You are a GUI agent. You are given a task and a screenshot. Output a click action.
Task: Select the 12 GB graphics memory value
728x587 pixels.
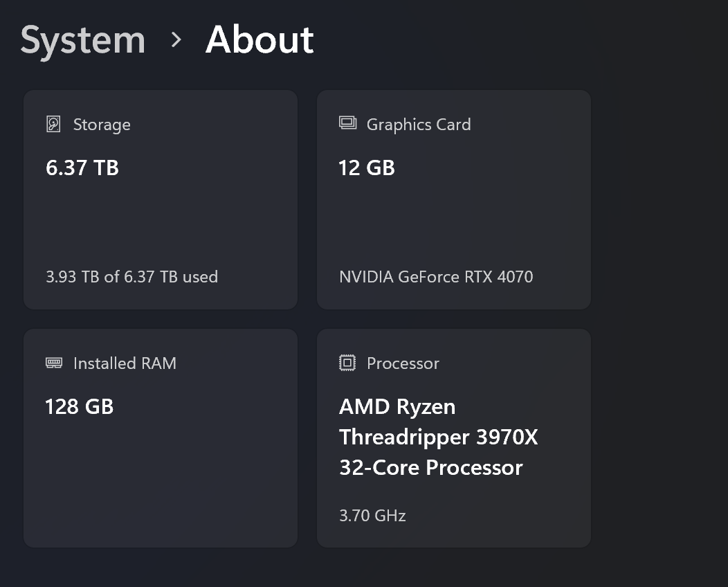point(367,168)
